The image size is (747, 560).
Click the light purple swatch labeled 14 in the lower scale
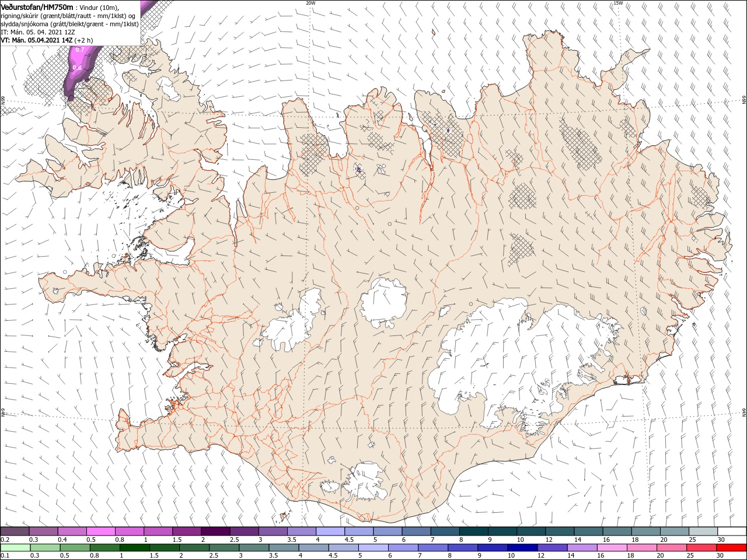[x=582, y=548]
